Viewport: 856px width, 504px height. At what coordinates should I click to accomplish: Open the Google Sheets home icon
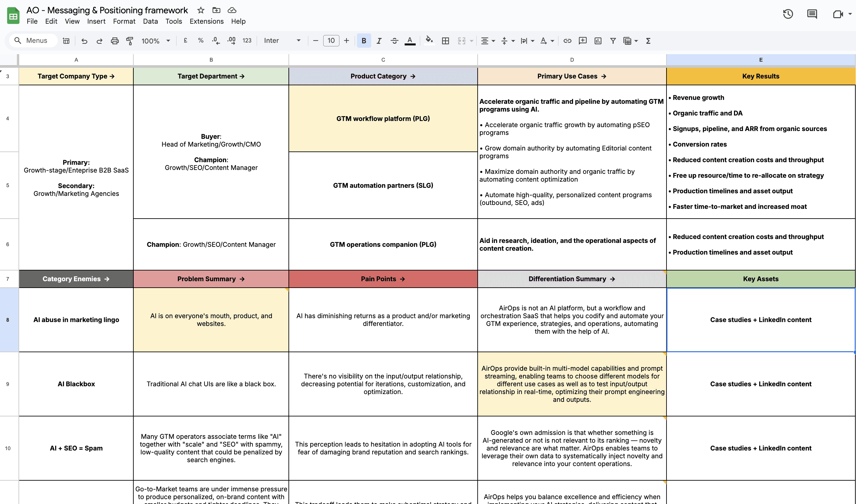[13, 16]
